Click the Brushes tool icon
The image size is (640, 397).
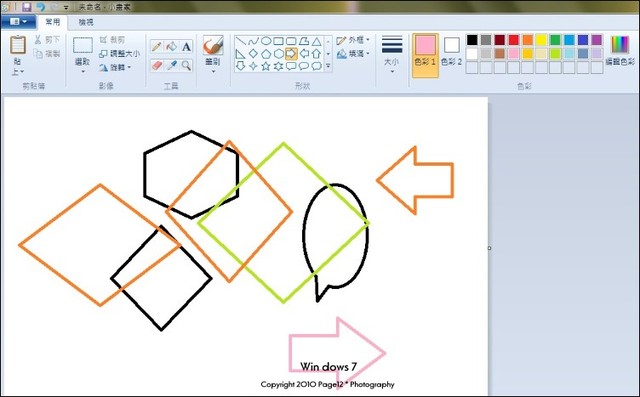[x=213, y=45]
